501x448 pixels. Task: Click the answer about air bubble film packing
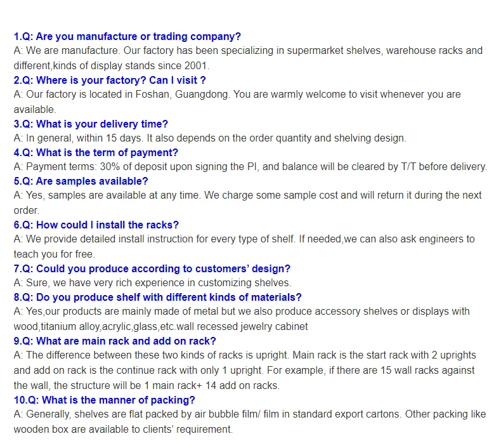249,421
